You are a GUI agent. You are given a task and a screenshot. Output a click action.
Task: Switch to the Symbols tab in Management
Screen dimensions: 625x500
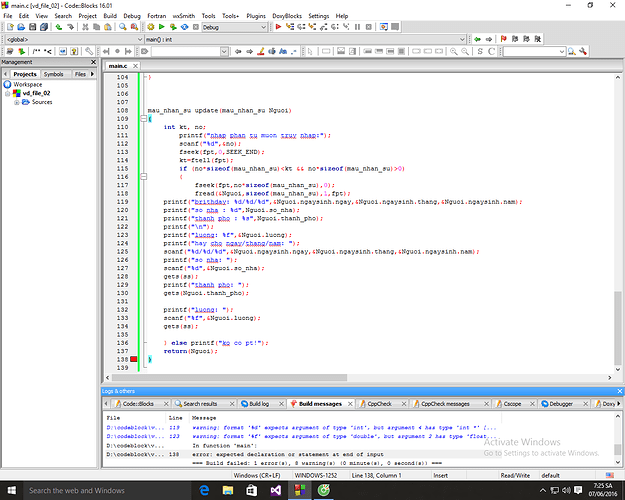[53, 74]
